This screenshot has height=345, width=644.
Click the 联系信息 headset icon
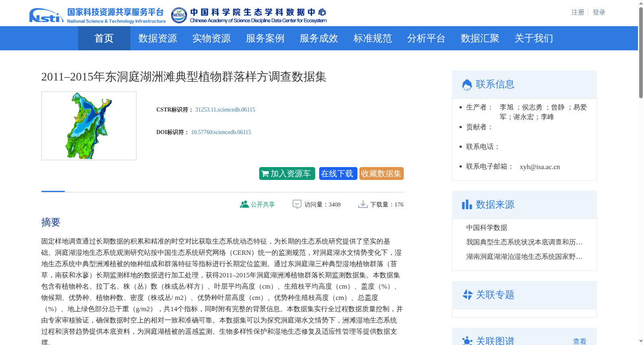pos(467,85)
